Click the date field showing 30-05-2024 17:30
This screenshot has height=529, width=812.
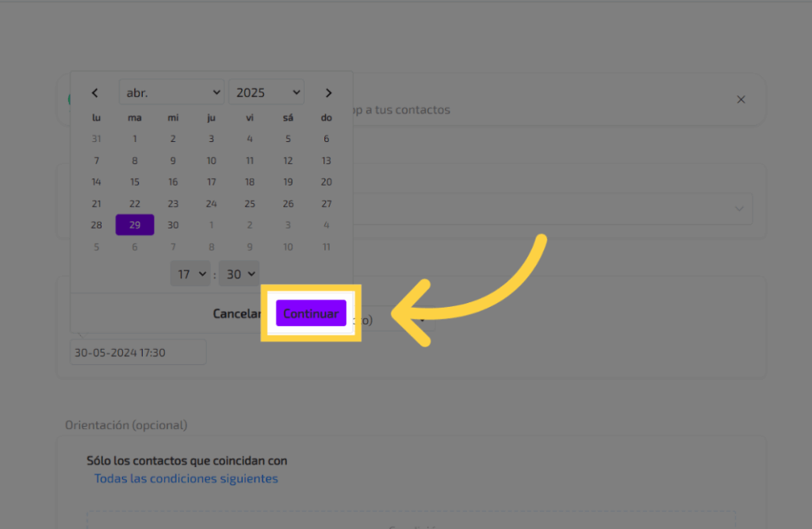click(138, 352)
